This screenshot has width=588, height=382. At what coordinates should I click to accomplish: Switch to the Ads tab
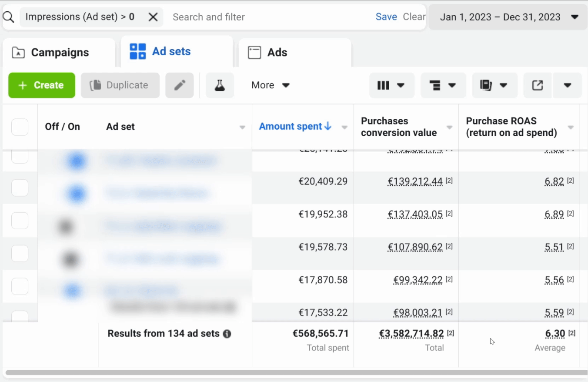[x=277, y=53]
